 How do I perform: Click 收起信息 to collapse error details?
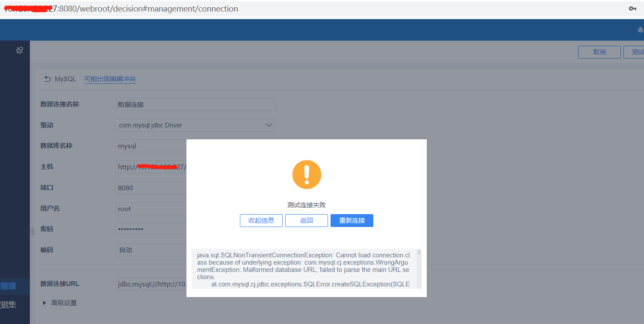tap(261, 221)
